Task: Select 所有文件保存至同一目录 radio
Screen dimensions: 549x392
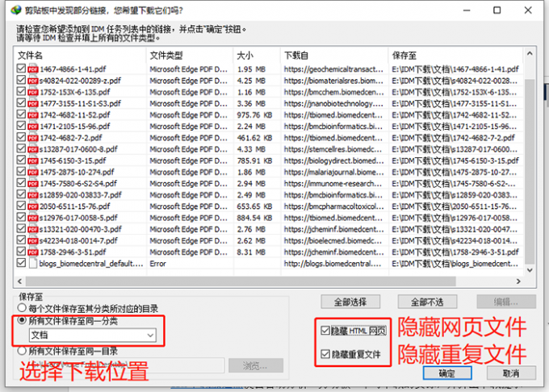Action: [22, 350]
